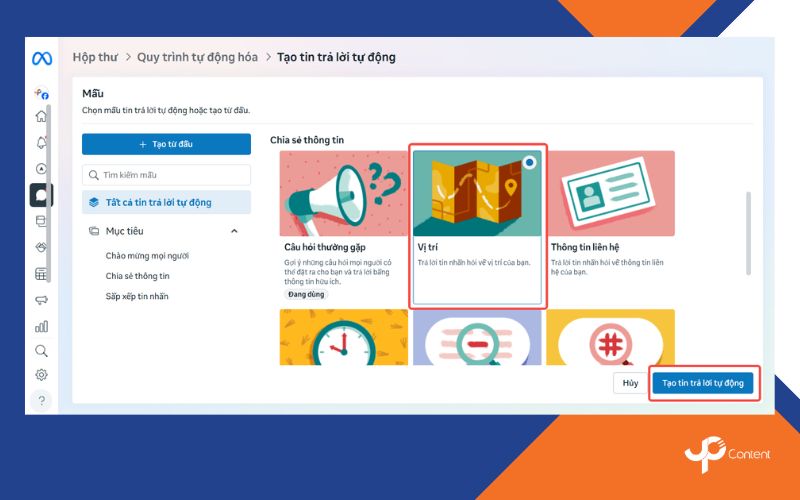
Task: Click the Tìm kiếm mẫu search field
Action: point(166,175)
